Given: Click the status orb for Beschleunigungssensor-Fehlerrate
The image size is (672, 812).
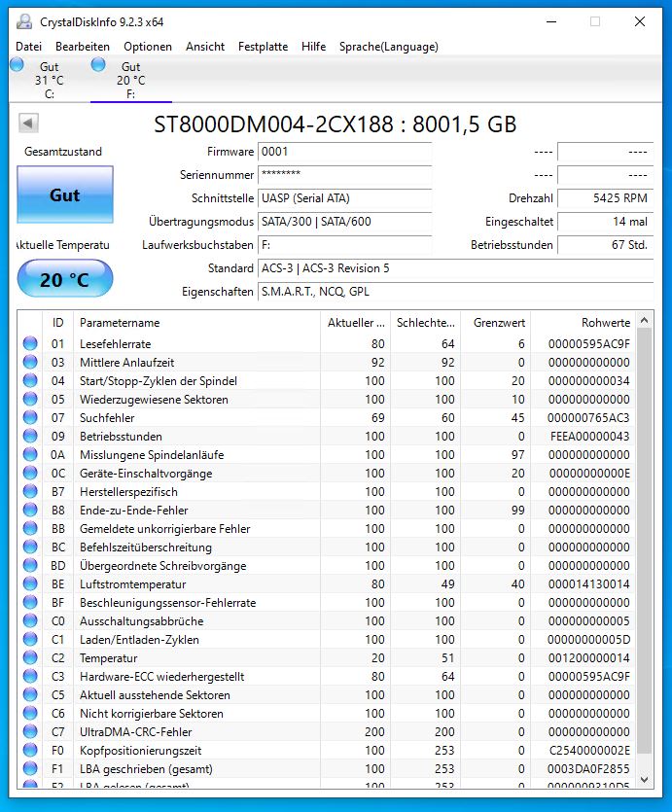Looking at the screenshot, I should [x=30, y=602].
